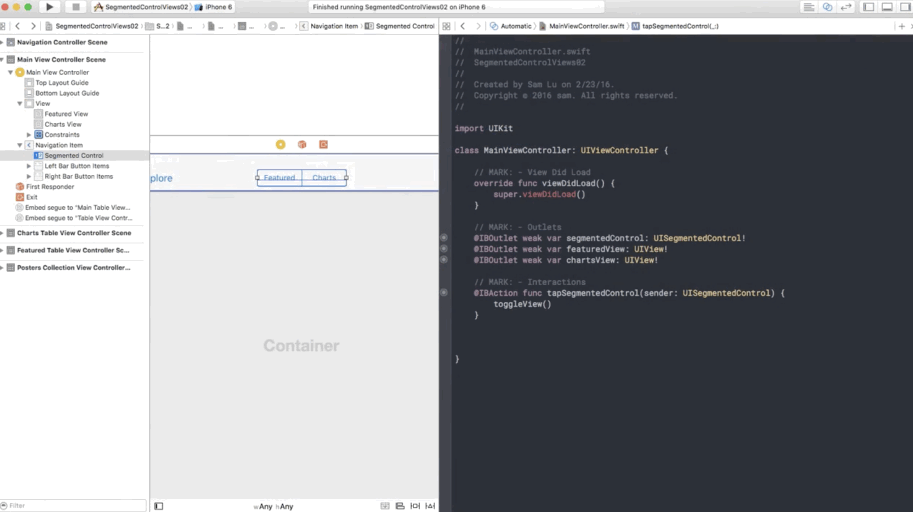
Task: Open the wAny hAny size class menu
Action: coord(274,506)
